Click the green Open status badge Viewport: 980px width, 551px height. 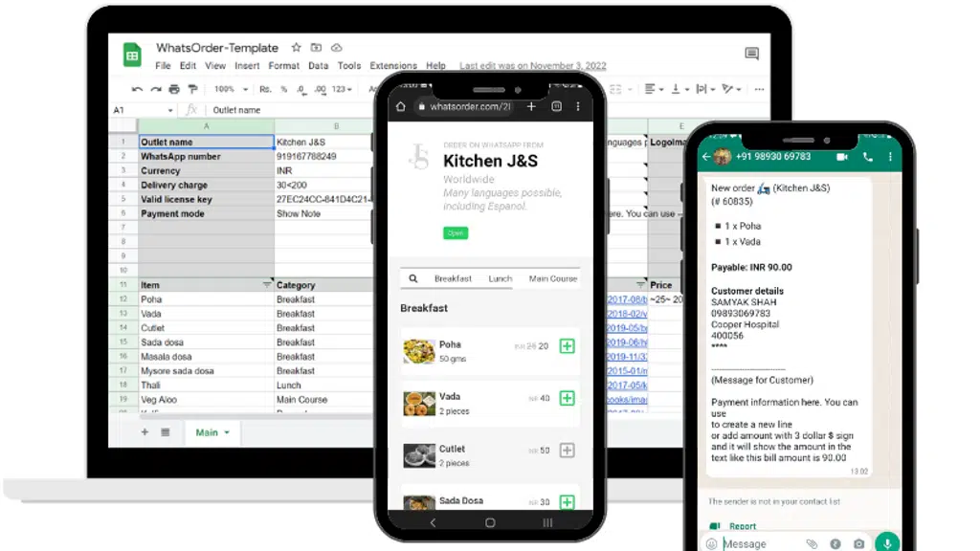[x=456, y=233]
